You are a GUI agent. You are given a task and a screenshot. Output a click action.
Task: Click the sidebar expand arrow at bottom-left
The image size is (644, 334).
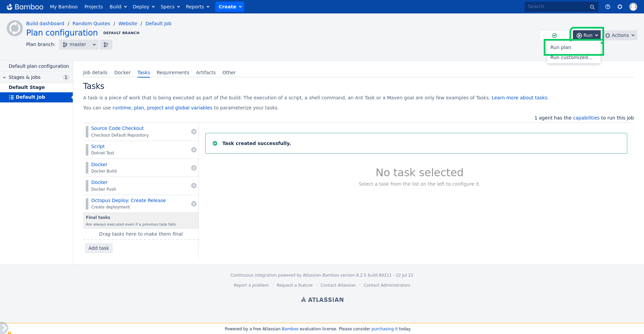[3, 328]
